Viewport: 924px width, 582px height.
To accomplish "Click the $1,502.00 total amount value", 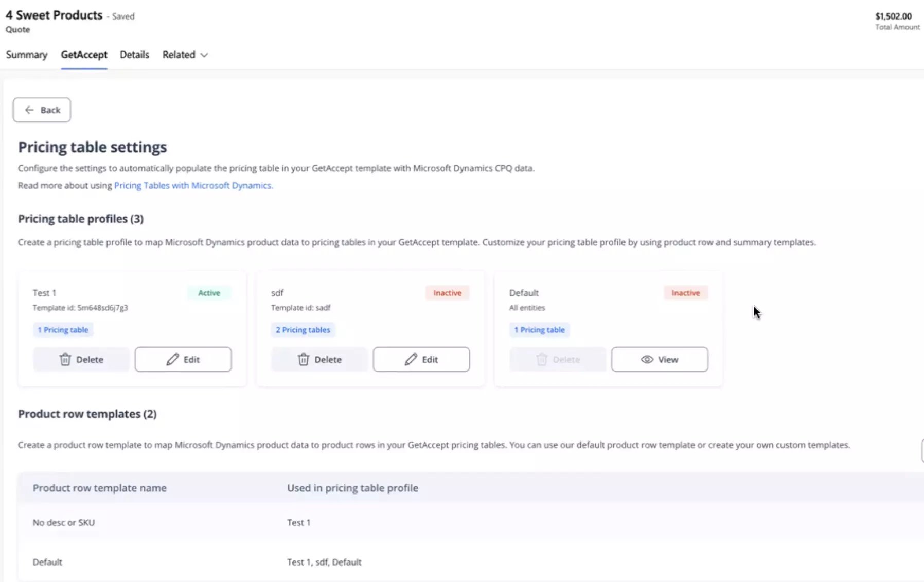I will click(x=894, y=16).
